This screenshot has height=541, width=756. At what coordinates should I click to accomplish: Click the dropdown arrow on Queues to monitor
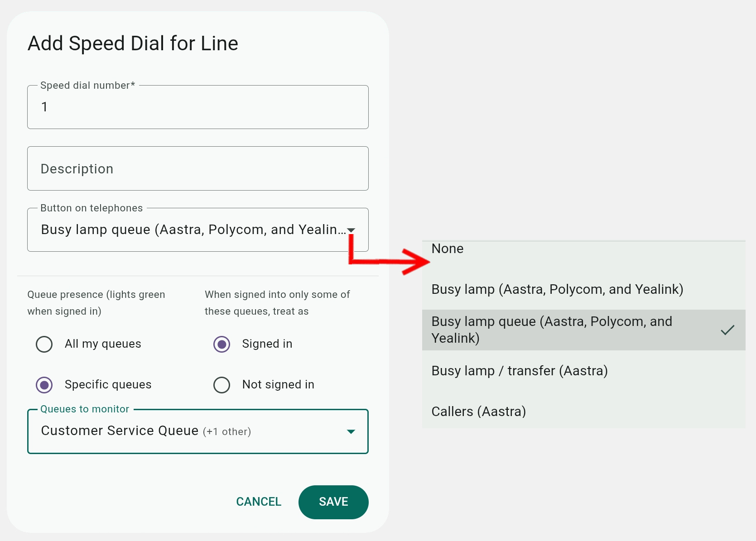pos(351,431)
